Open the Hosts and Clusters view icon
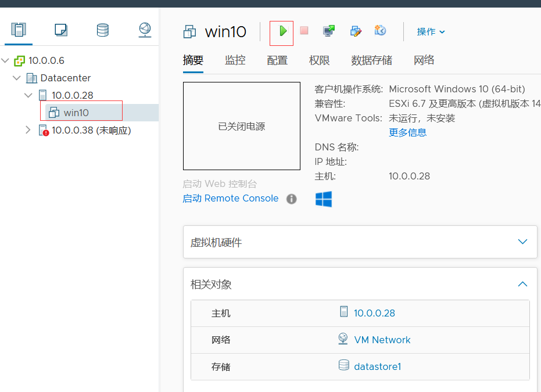This screenshot has width=541, height=392. (x=19, y=30)
